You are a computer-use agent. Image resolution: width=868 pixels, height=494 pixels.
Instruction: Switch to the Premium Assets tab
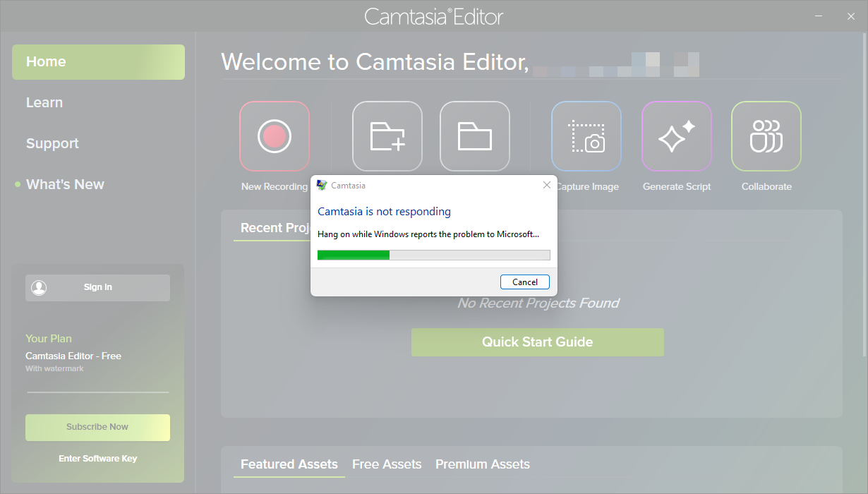(x=483, y=464)
